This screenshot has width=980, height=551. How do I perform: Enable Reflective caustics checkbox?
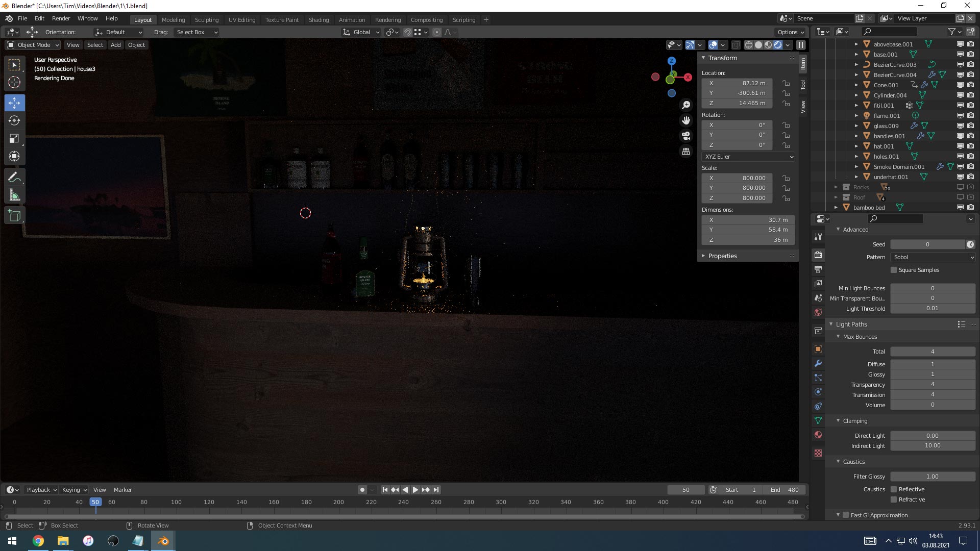tap(894, 489)
